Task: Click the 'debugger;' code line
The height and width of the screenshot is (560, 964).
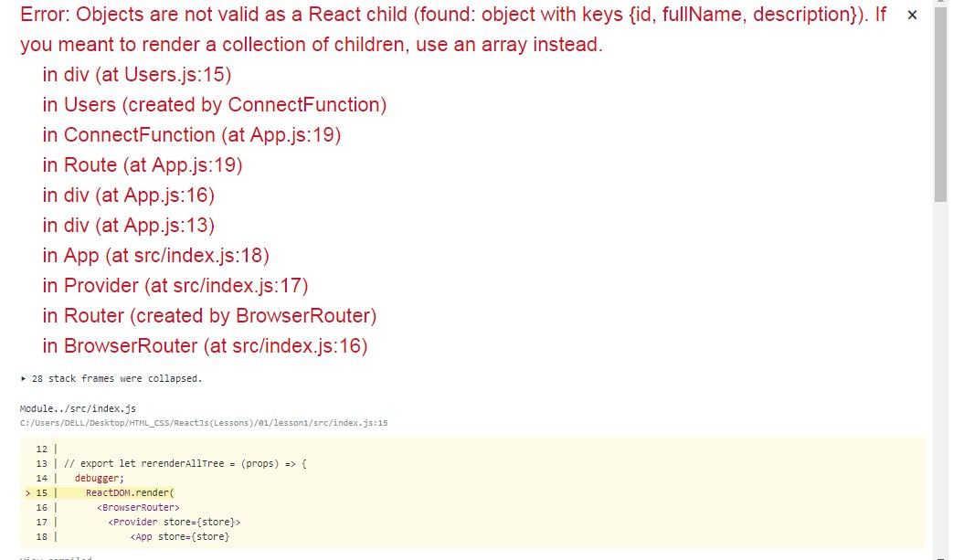Action: click(100, 478)
